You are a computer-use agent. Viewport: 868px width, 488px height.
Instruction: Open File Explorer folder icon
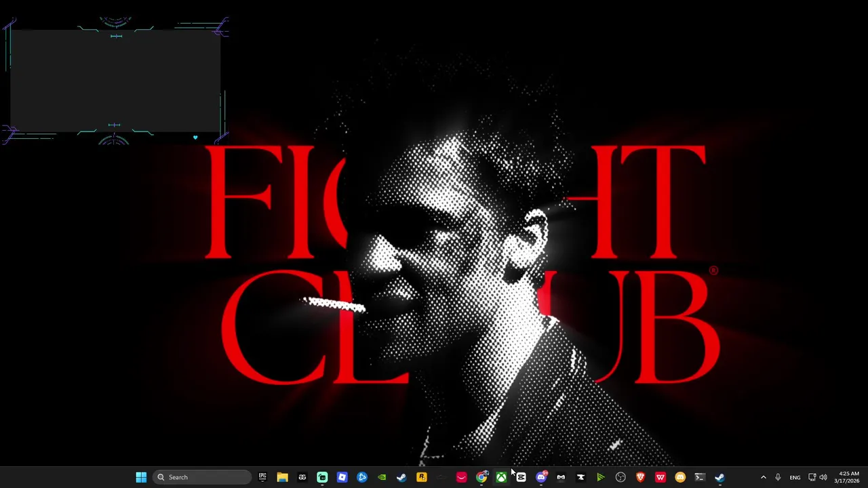pyautogui.click(x=282, y=477)
